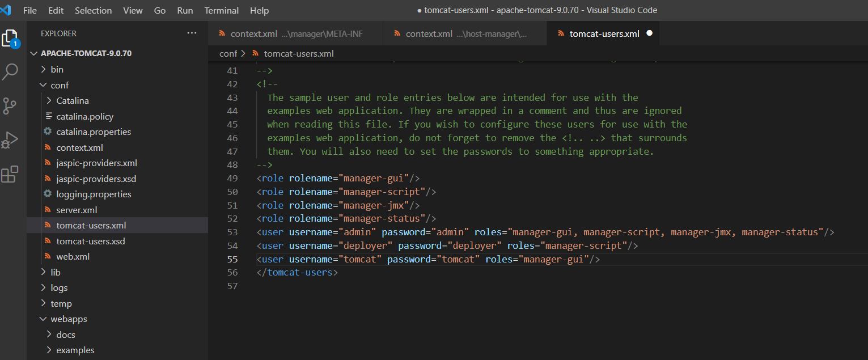The image size is (868, 360).
Task: Open the File menu
Action: pyautogui.click(x=30, y=10)
